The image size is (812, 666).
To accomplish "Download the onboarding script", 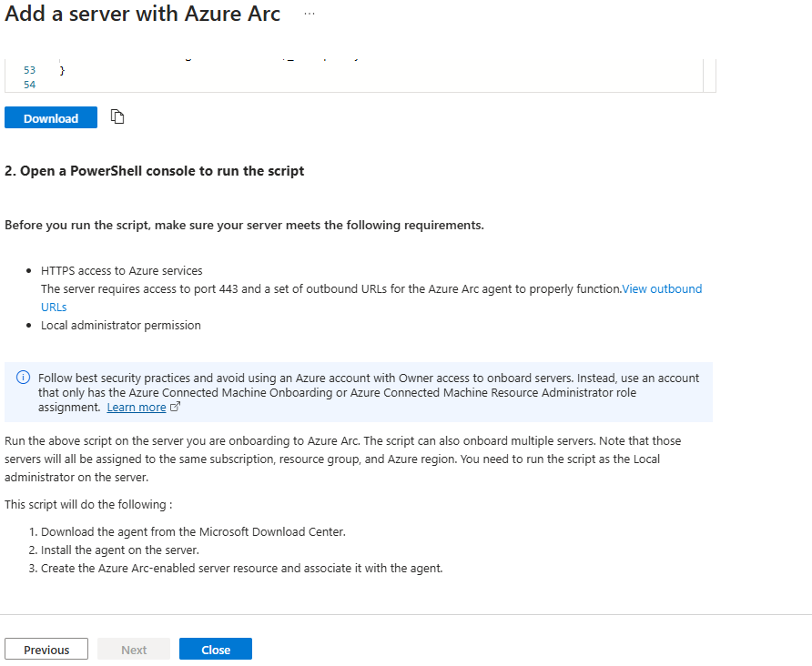I will (x=51, y=118).
